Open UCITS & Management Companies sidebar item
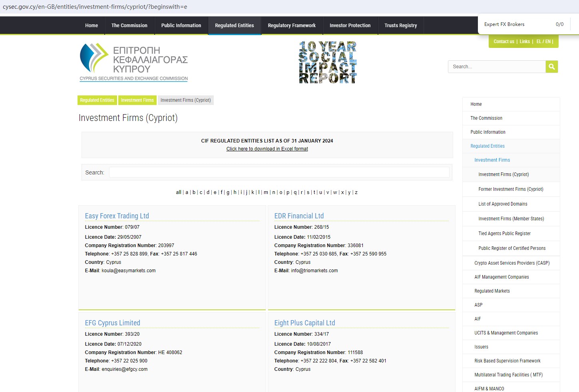Viewport: 579px width, 392px height. [511, 333]
